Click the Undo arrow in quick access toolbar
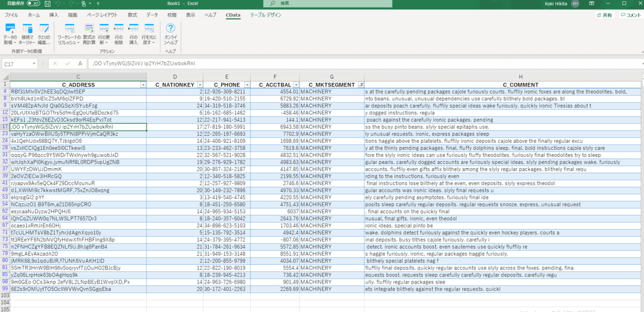The height and width of the screenshot is (312, 644). pyautogui.click(x=58, y=4)
